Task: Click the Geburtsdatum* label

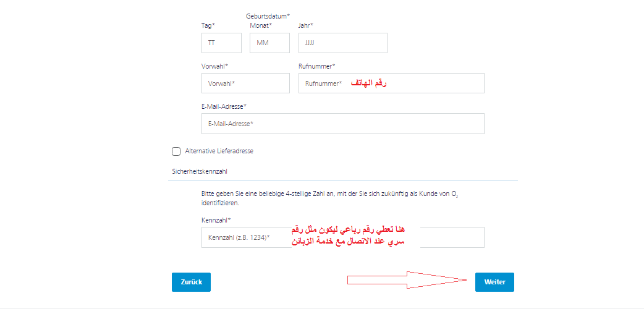Action: [268, 17]
